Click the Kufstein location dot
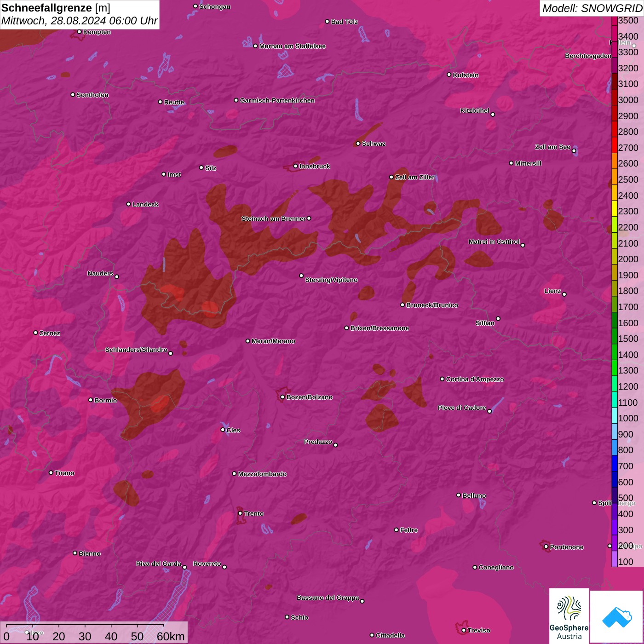Screen dimensions: 644x644 [449, 75]
